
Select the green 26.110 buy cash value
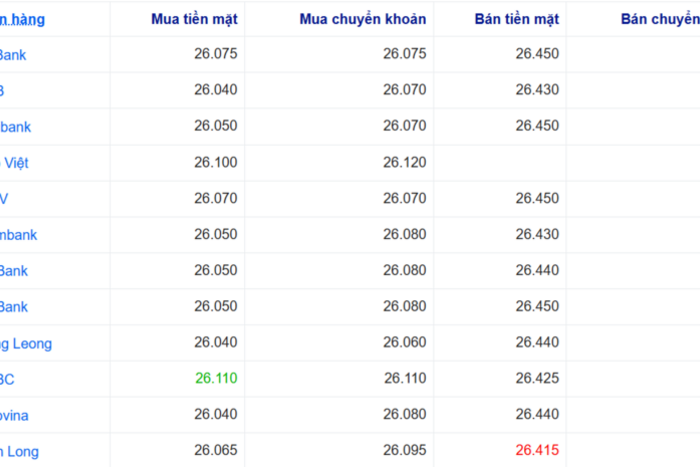point(216,378)
